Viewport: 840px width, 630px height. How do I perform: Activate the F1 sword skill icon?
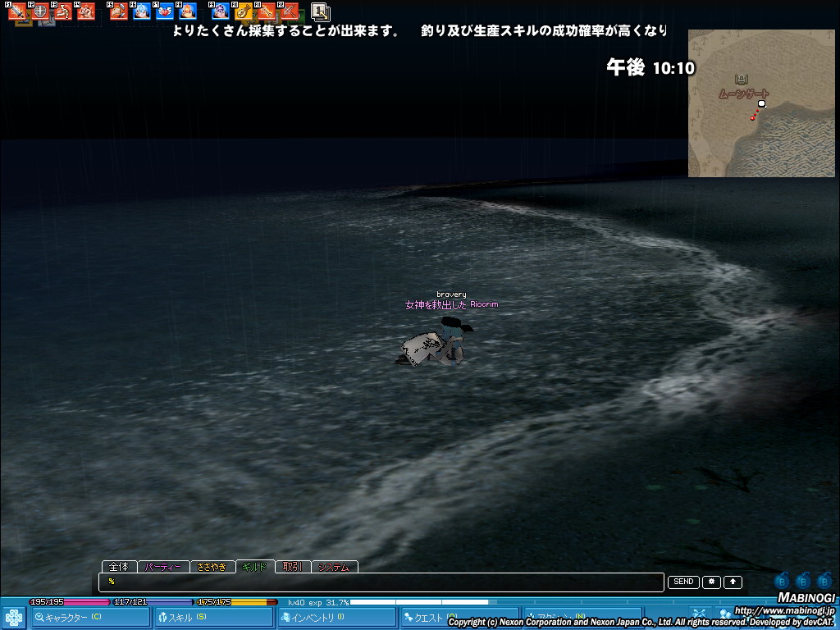[x=17, y=11]
